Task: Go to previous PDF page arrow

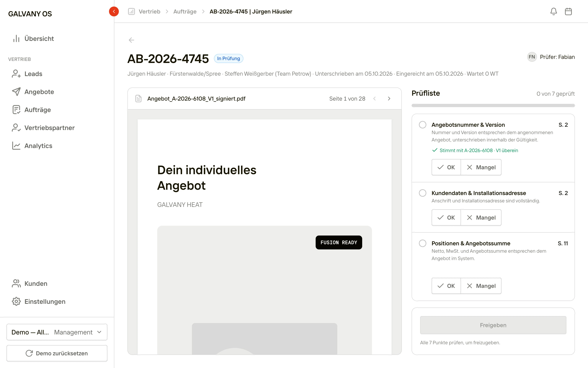Action: click(375, 99)
